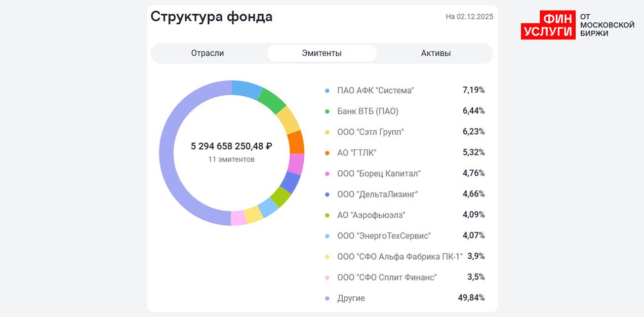Switch to the Отрасли tab
This screenshot has width=644, height=317.
[207, 53]
